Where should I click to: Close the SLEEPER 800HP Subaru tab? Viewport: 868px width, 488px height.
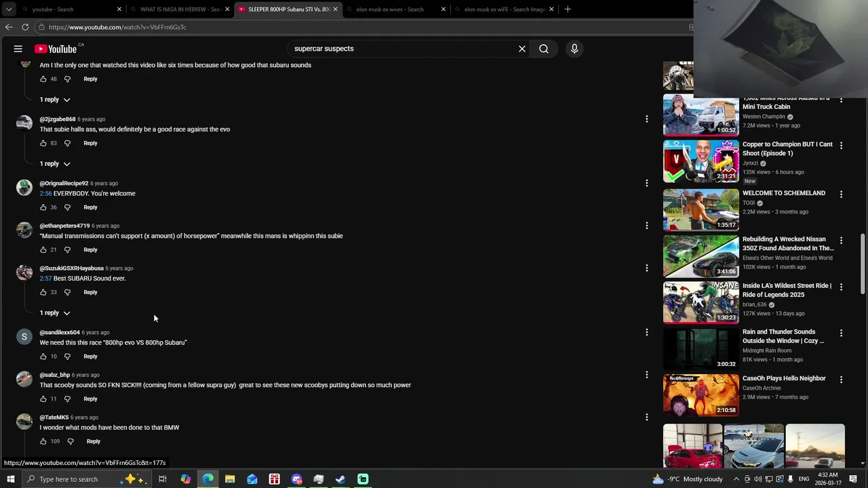[335, 9]
